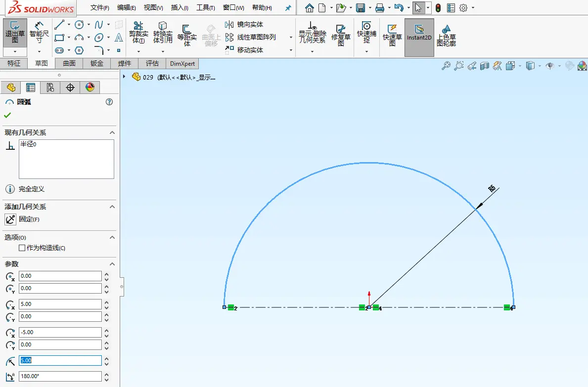Choose the corner Rectangle tool

click(x=59, y=38)
